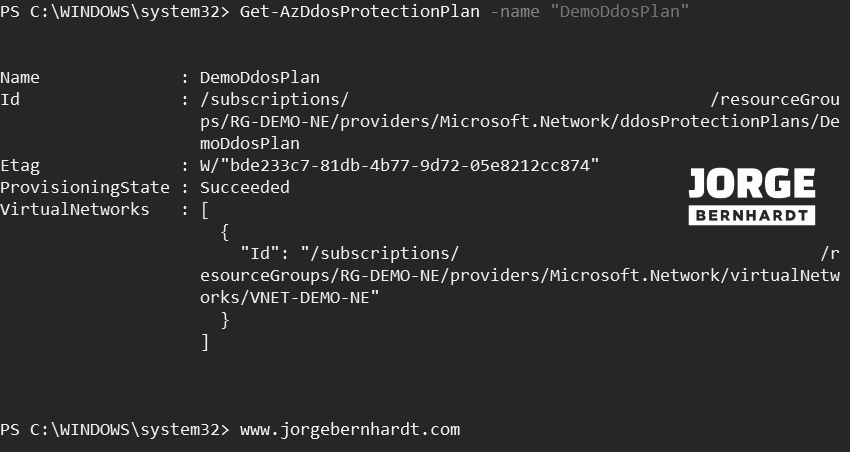Open the www.jorgebernhardt.com link
Viewport: 850px width, 452px height.
[350, 430]
